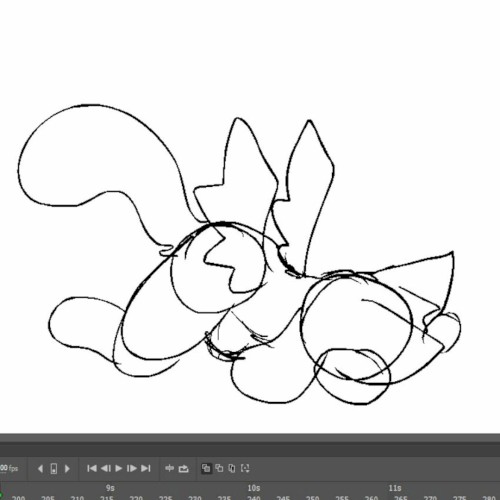Go to the first frame
Screen dimensions: 500x500
[x=92, y=468]
